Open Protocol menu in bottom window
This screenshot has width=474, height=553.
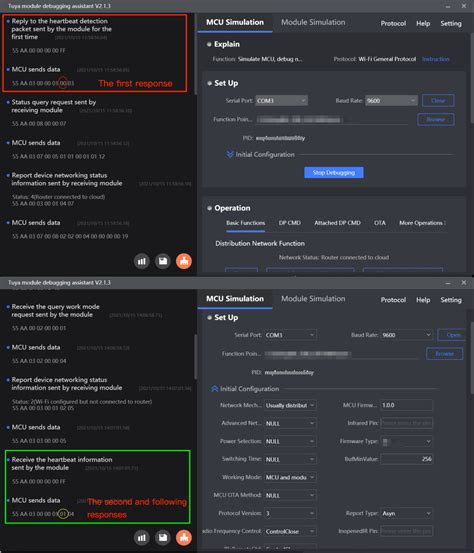pyautogui.click(x=393, y=300)
